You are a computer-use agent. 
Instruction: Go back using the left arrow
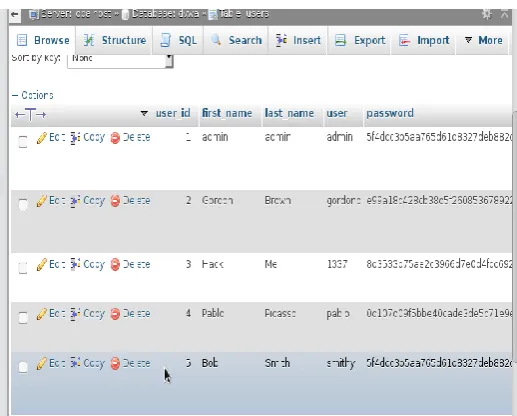pos(14,14)
